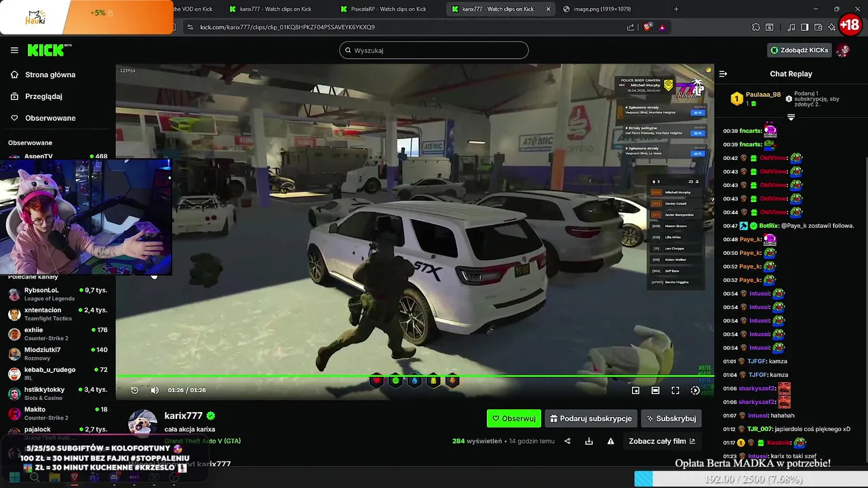Open Obserwowane in the sidebar

click(x=50, y=118)
